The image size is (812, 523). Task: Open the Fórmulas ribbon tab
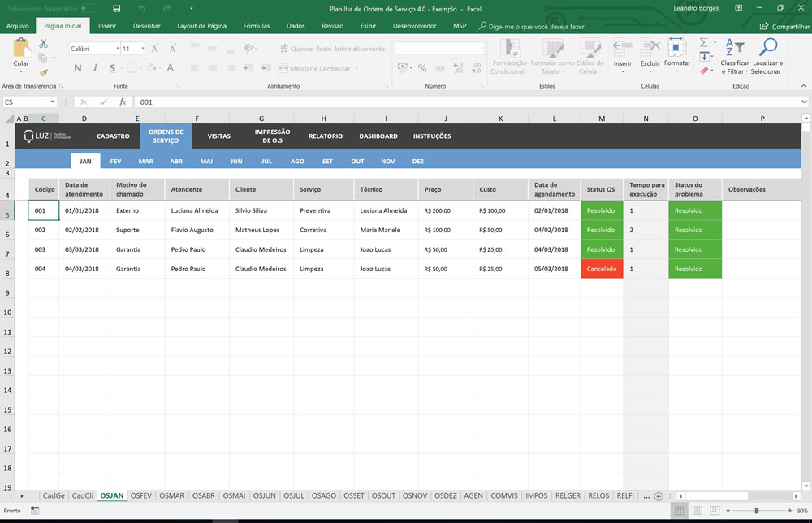[257, 26]
